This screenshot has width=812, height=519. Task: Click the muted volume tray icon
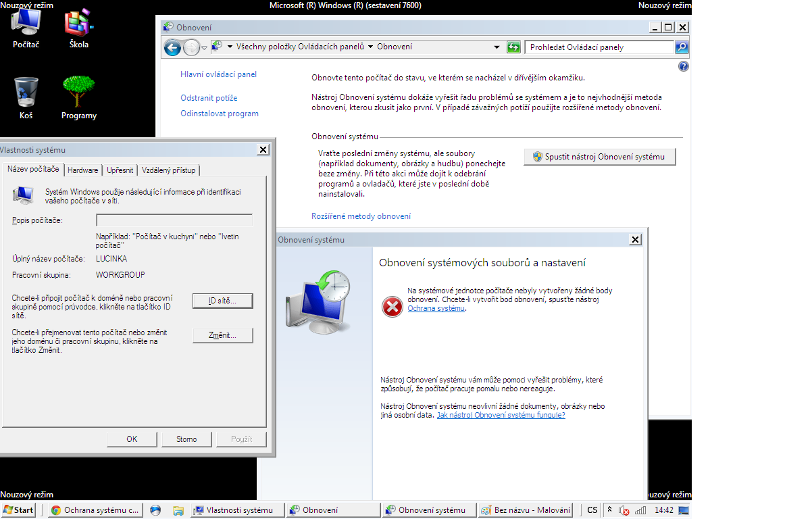click(624, 511)
